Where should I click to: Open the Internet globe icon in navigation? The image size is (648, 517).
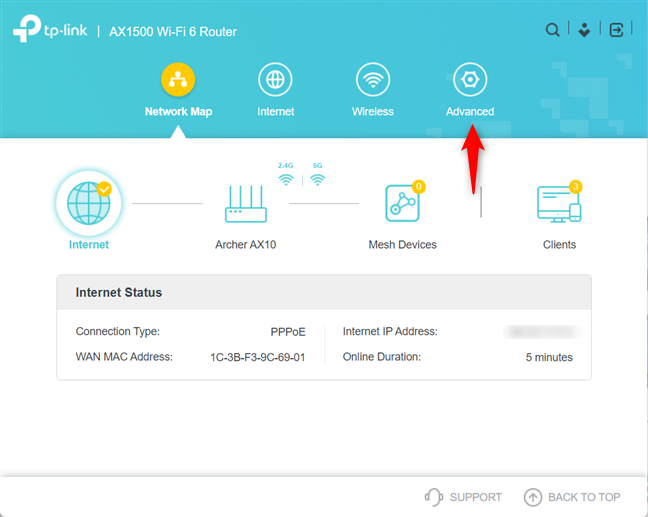(275, 79)
